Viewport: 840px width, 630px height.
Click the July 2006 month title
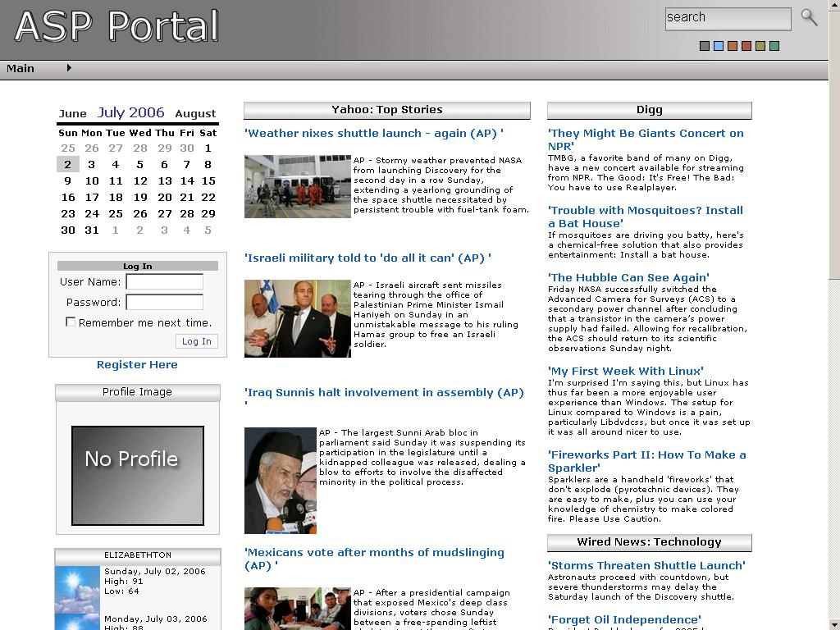click(130, 112)
